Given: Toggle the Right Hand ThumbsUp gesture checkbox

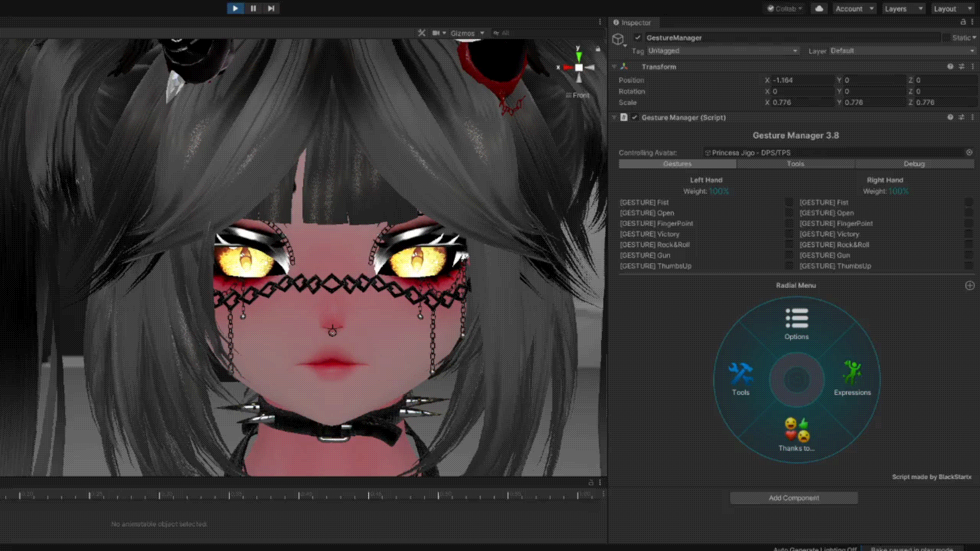Looking at the screenshot, I should 969,266.
